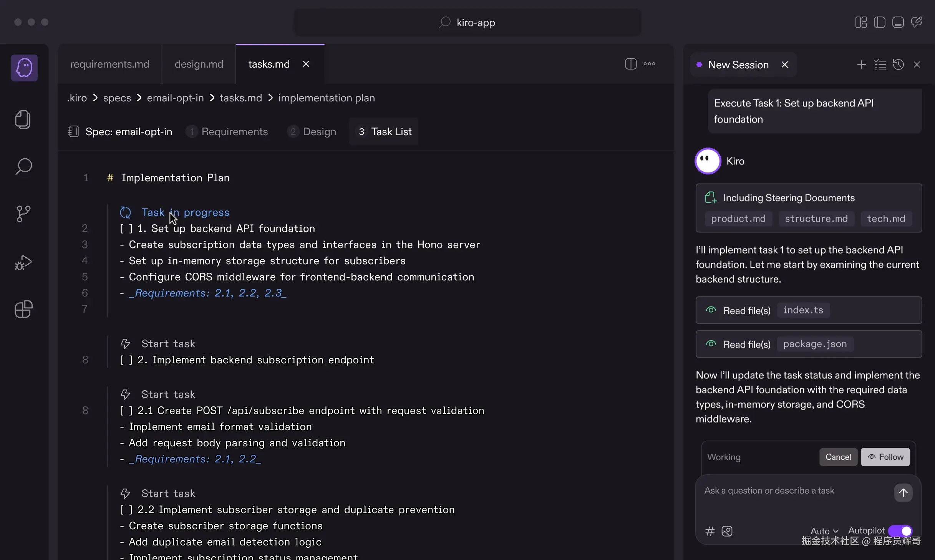Click Start task for task 2
The width and height of the screenshot is (935, 560).
tap(168, 344)
